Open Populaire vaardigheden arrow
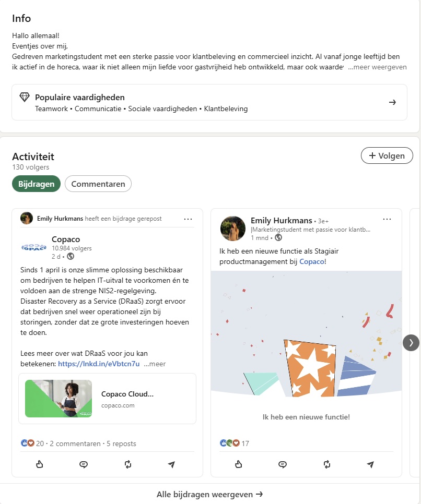The width and height of the screenshot is (421, 504). pos(392,102)
